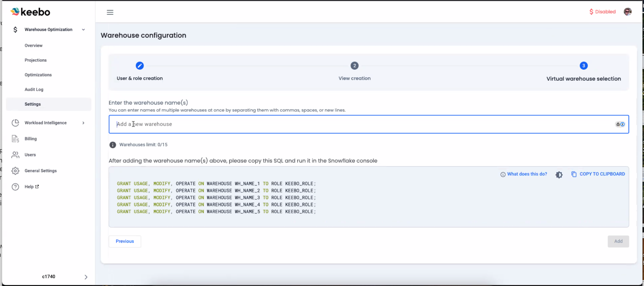Open General Settings gear
644x286 pixels.
tap(15, 171)
